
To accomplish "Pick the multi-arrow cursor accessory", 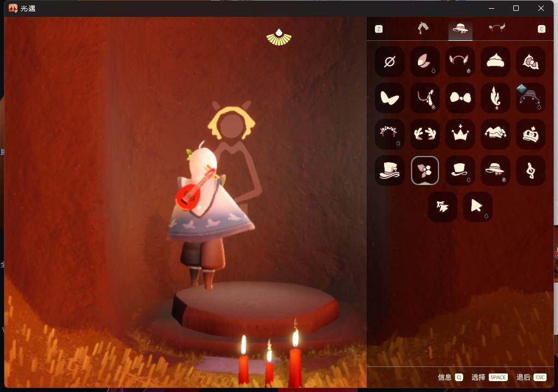I will (442, 207).
